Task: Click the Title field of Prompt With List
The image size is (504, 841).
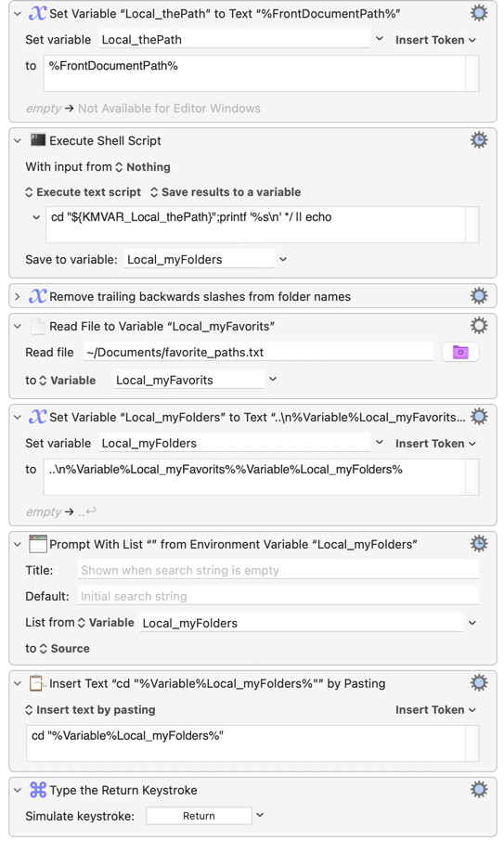Action: coord(278,570)
